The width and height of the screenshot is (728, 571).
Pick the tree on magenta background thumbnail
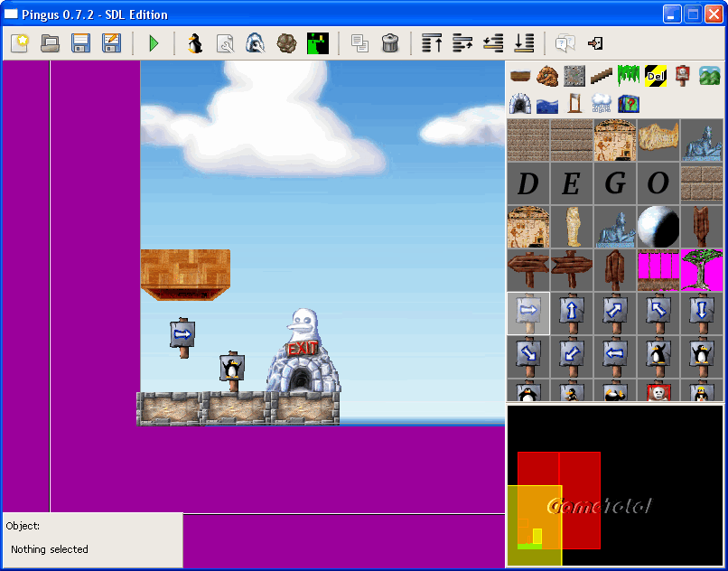click(702, 270)
